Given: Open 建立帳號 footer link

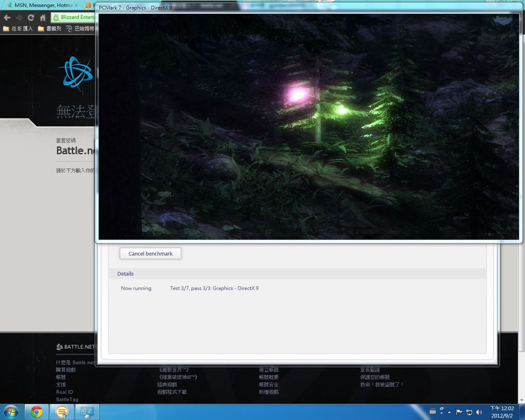Looking at the screenshot, I should (269, 370).
